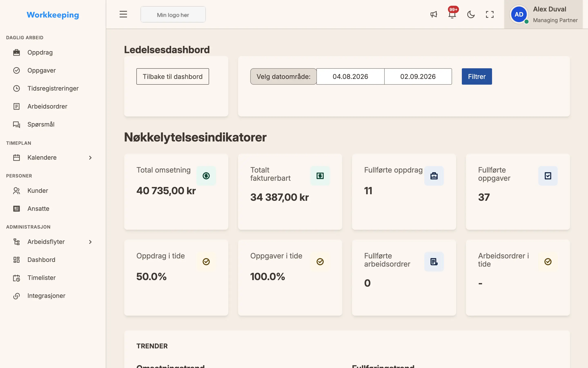This screenshot has height=368, width=588.
Task: Click the Managing Partner role text
Action: (x=555, y=20)
